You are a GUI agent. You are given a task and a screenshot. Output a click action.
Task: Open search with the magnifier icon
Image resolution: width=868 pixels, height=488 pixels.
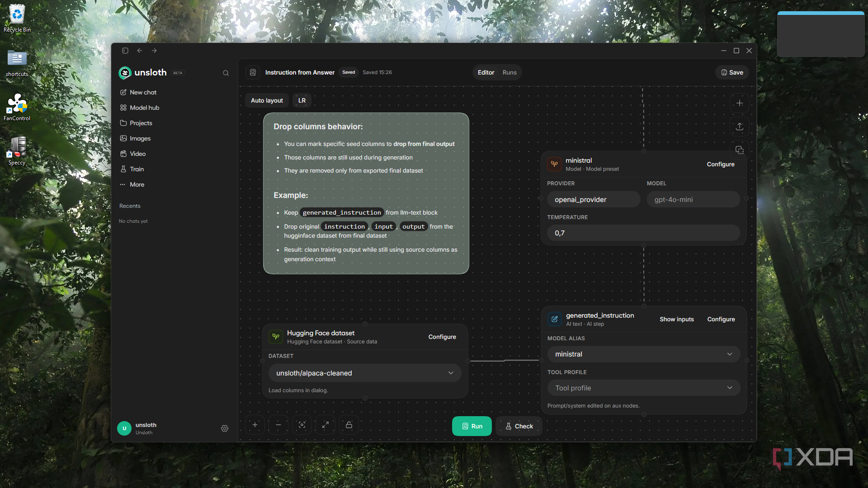226,73
